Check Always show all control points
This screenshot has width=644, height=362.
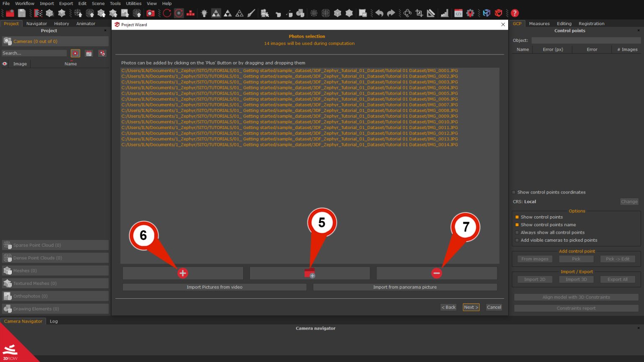pyautogui.click(x=517, y=233)
